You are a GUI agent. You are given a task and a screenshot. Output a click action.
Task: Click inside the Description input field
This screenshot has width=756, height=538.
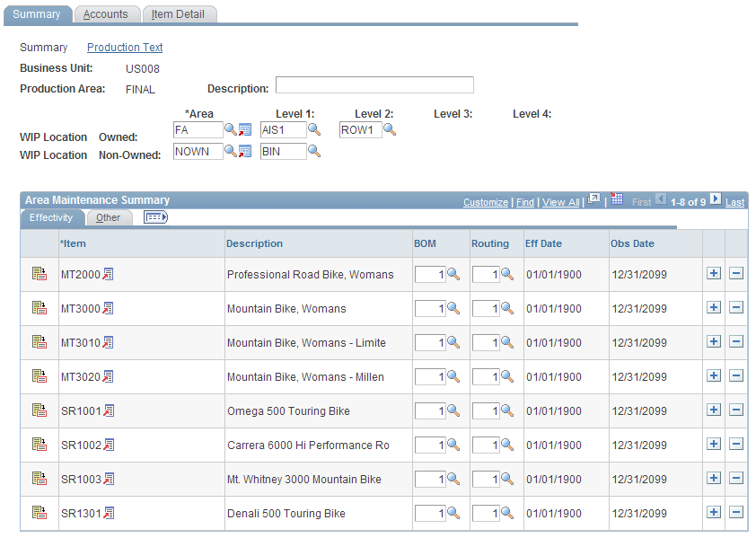pyautogui.click(x=374, y=84)
